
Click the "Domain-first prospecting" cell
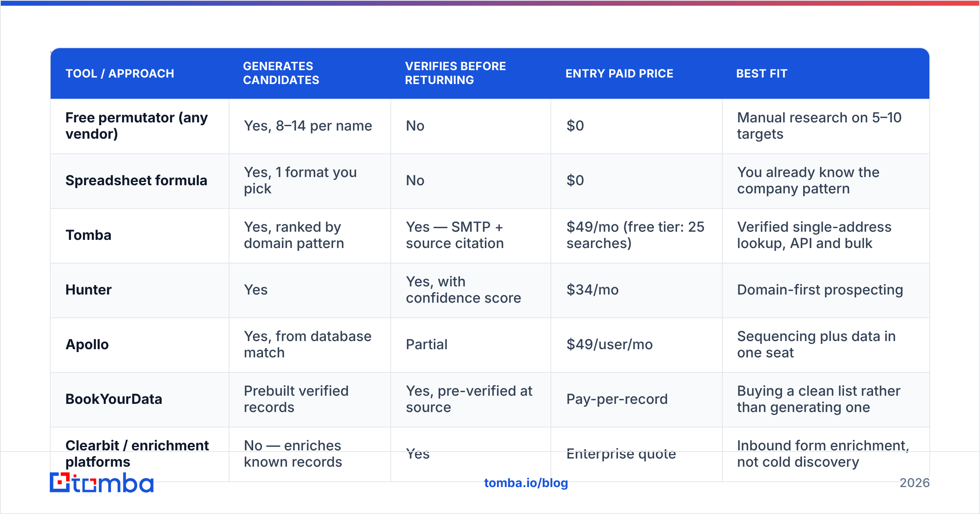tap(820, 290)
